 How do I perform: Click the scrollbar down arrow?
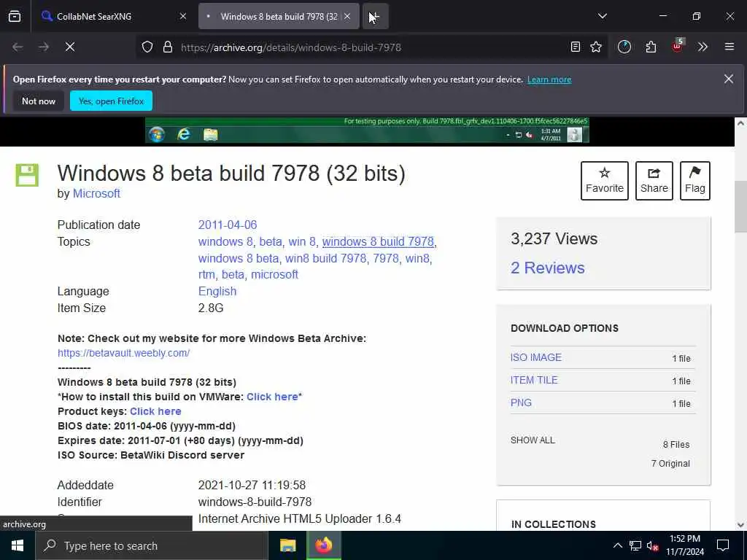click(740, 525)
